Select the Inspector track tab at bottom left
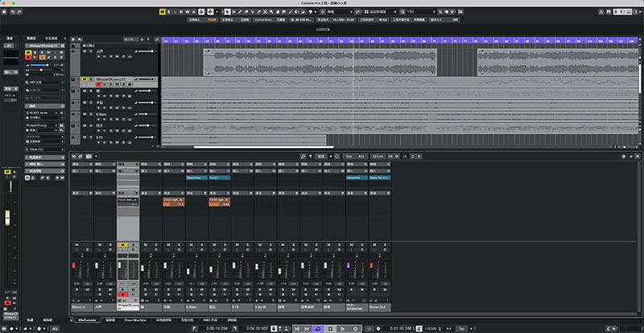The width and height of the screenshot is (644, 333). 30,320
